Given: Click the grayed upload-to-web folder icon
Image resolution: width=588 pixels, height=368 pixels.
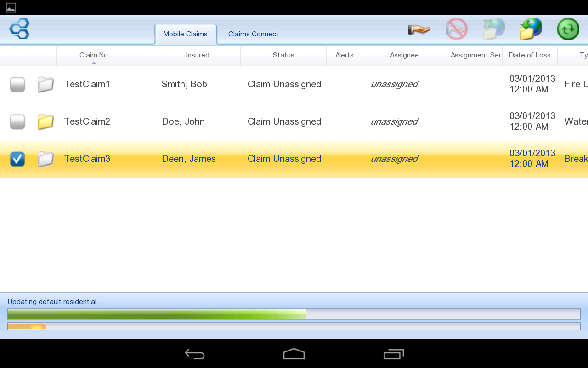Looking at the screenshot, I should 493,29.
